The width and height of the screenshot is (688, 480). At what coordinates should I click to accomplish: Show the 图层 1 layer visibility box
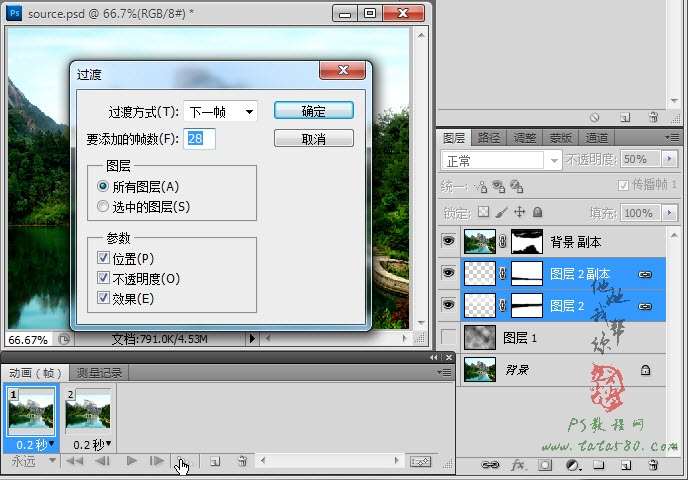448,337
